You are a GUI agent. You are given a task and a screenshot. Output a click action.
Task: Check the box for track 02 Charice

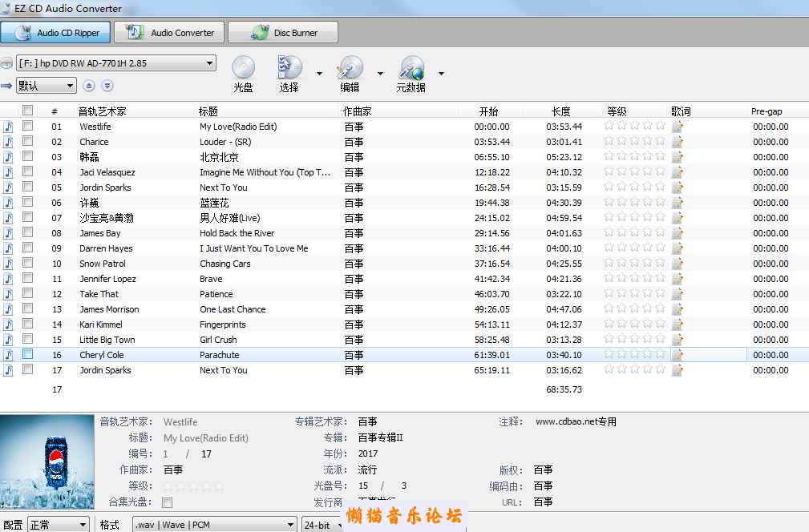point(28,141)
